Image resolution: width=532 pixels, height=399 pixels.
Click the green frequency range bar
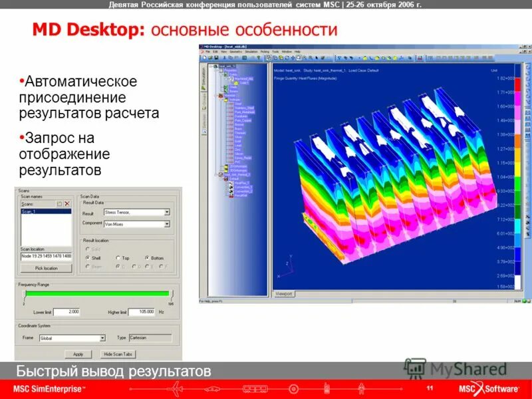coord(97,293)
